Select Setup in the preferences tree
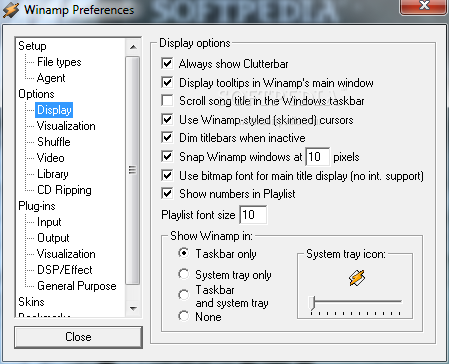Viewport: 449px width, 364px height. 32,46
